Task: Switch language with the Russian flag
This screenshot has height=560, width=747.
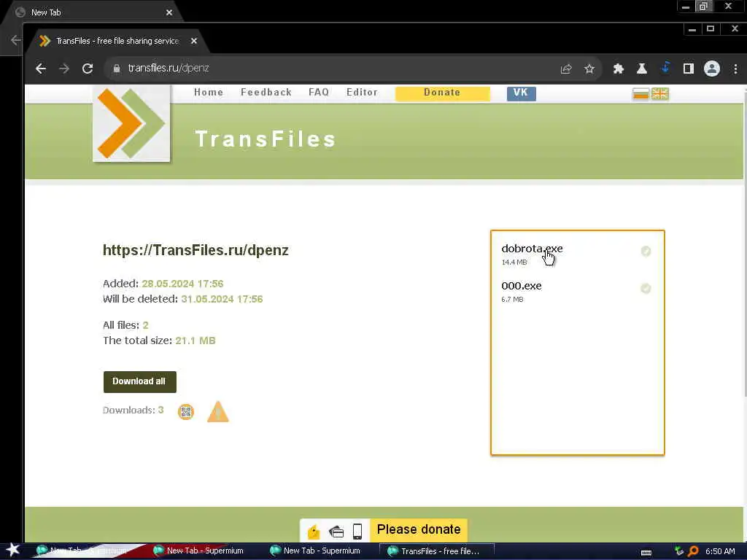Action: (640, 94)
